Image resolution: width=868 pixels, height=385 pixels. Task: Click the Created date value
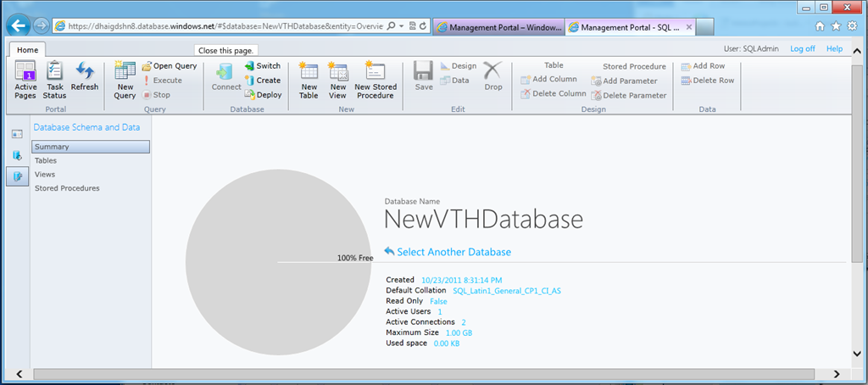(x=462, y=281)
